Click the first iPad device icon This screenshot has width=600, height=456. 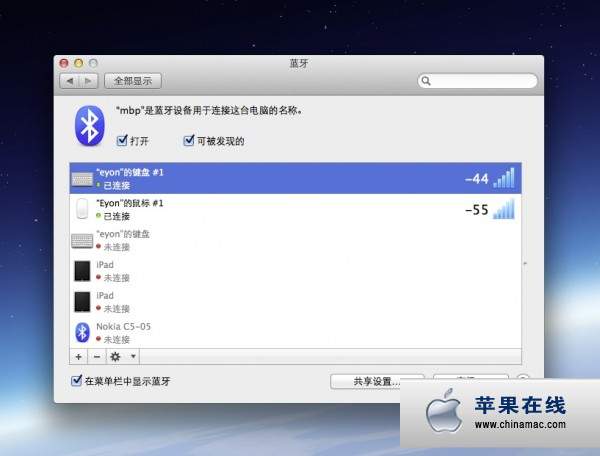click(x=82, y=271)
